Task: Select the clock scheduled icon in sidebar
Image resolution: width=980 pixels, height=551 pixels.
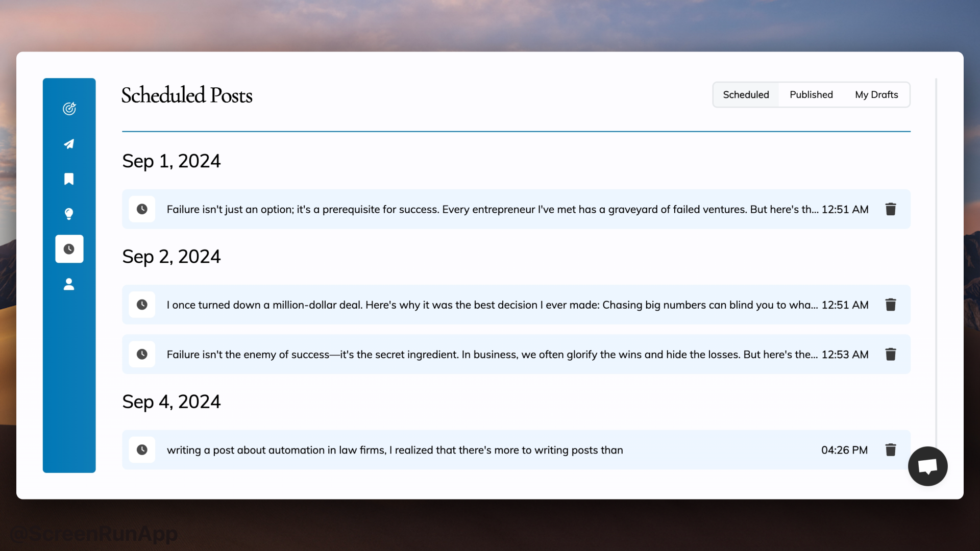Action: point(69,249)
